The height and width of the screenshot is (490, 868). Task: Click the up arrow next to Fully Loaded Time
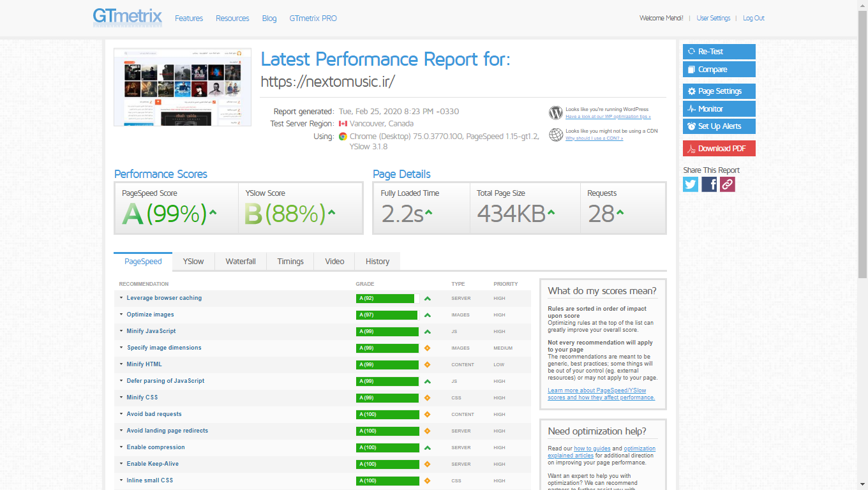429,212
